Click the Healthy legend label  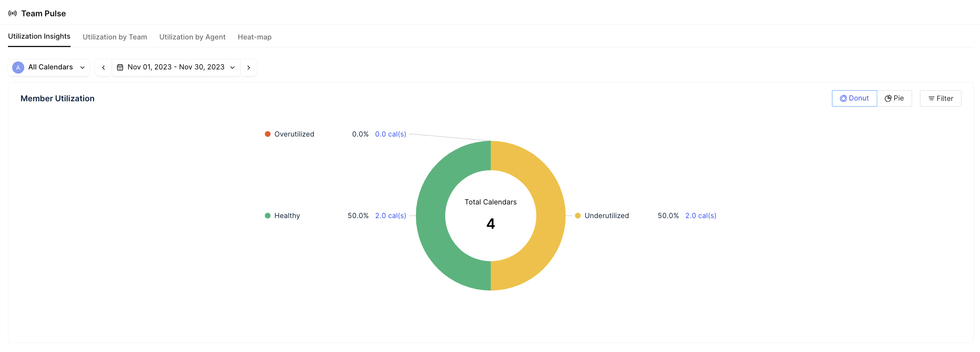(287, 215)
